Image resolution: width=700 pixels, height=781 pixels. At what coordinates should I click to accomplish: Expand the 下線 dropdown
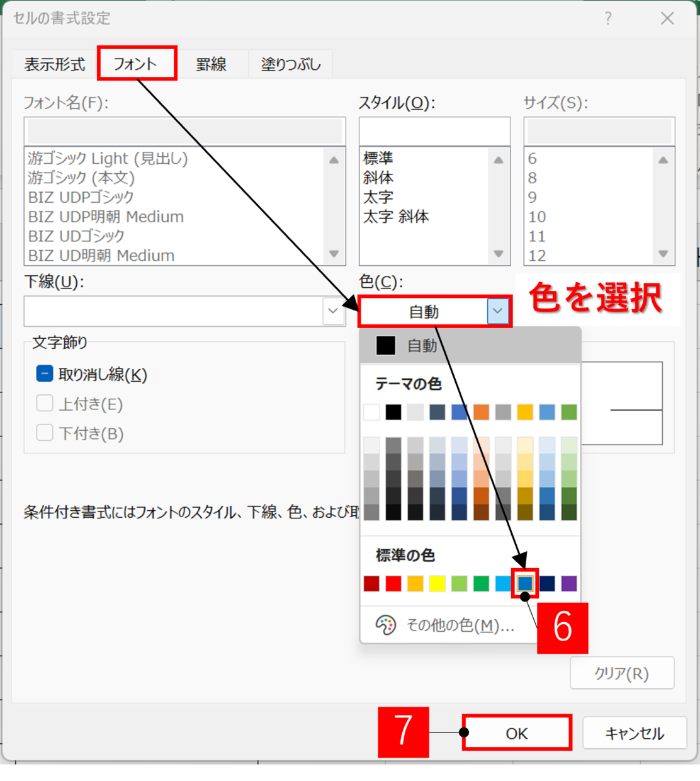pos(333,311)
